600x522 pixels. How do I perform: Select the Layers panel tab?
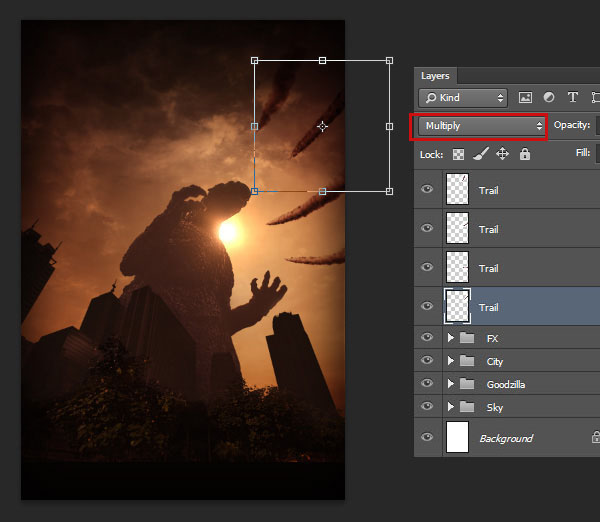click(x=435, y=76)
